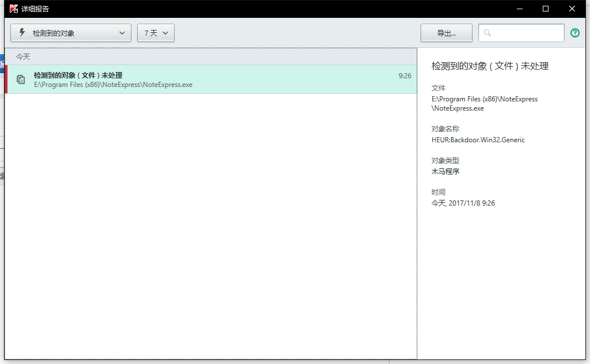Click HEUR:Backdoor.Win32.Generic object name

478,140
